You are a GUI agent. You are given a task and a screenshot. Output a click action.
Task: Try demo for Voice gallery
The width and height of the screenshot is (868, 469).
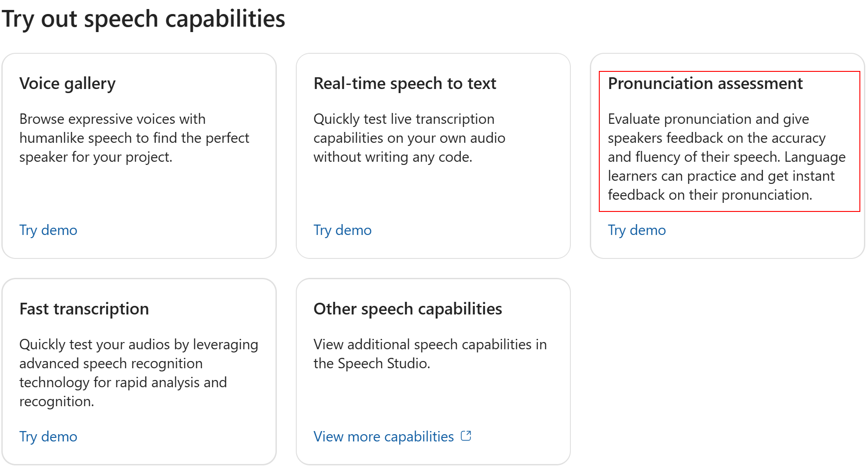48,230
